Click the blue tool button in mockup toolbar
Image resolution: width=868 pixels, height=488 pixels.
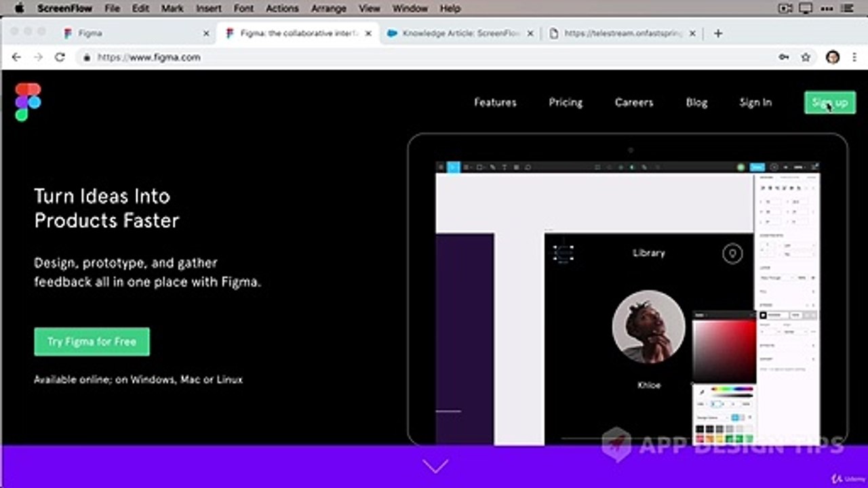coord(453,167)
